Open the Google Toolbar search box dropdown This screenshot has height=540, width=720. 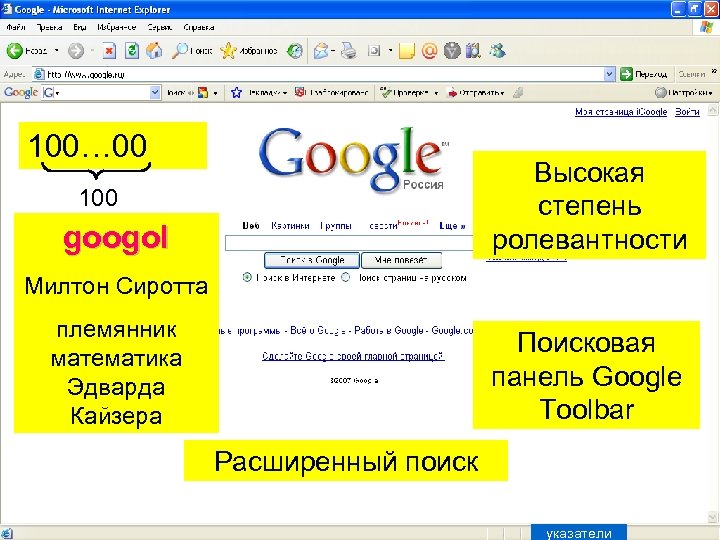pos(155,93)
